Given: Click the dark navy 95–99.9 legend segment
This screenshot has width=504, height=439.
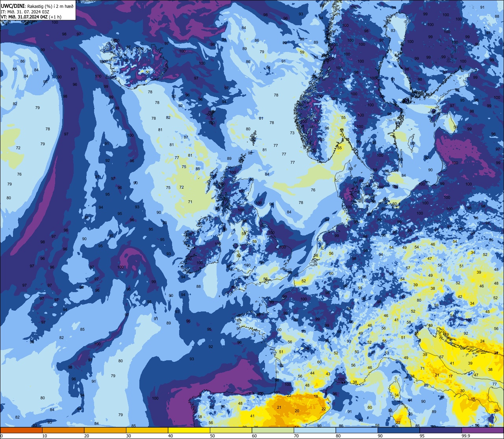Looking at the screenshot, I should pyautogui.click(x=441, y=430).
